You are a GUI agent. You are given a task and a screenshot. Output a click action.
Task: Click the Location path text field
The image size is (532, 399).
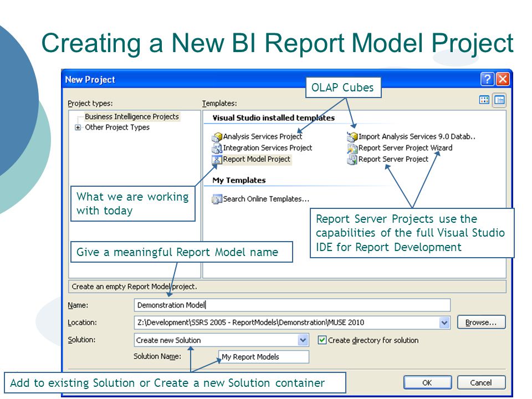coord(287,323)
